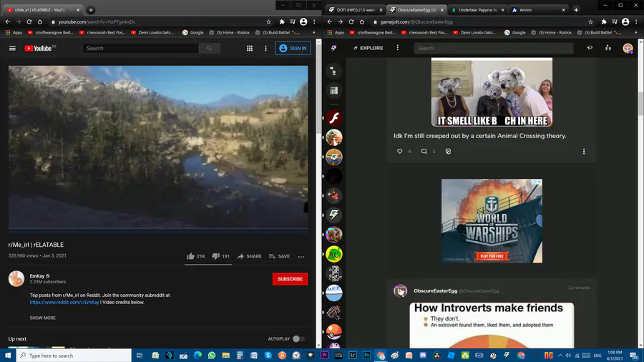Open the koala post three-dot options
Viewport: 644px width, 362px height.
pyautogui.click(x=584, y=152)
